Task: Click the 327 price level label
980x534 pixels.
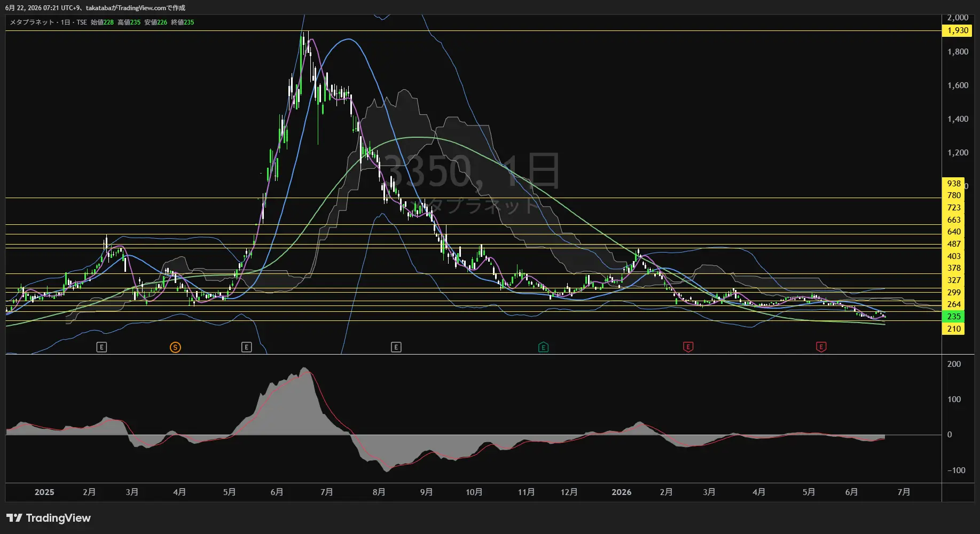Action: 953,280
